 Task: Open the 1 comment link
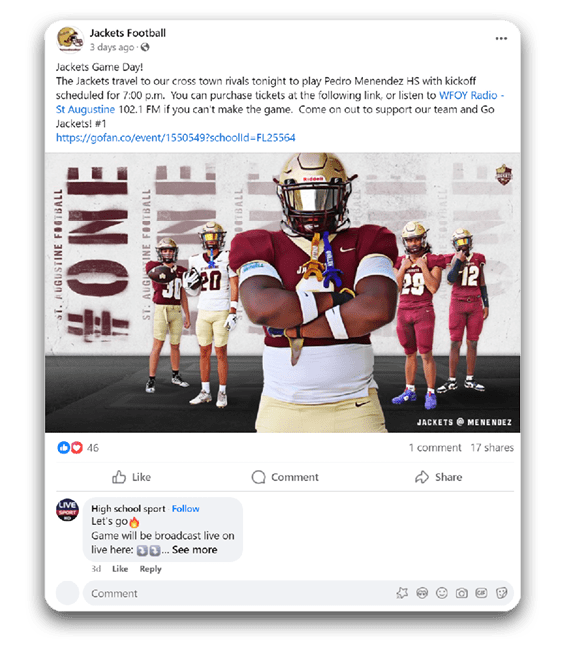tap(435, 448)
